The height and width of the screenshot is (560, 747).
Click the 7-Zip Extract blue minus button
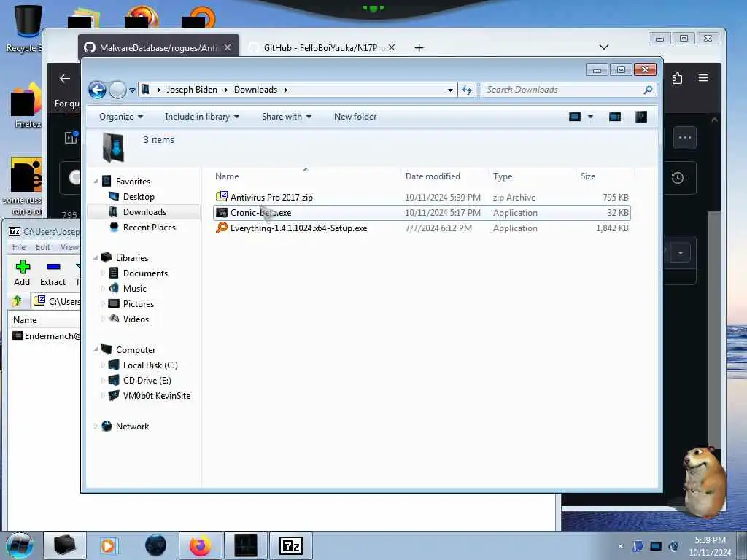point(53,273)
